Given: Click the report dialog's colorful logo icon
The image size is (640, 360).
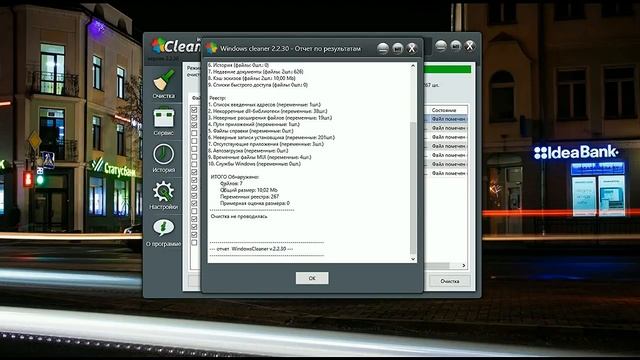Looking at the screenshot, I should click(211, 48).
